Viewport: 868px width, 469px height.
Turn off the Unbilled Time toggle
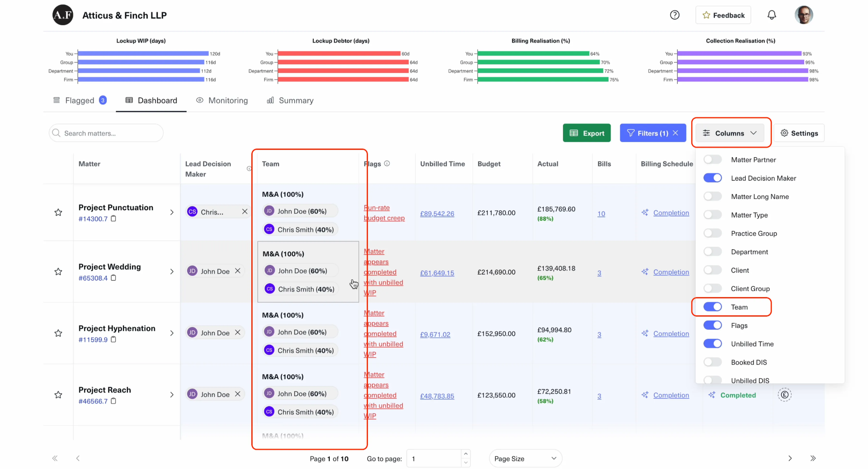pyautogui.click(x=713, y=344)
